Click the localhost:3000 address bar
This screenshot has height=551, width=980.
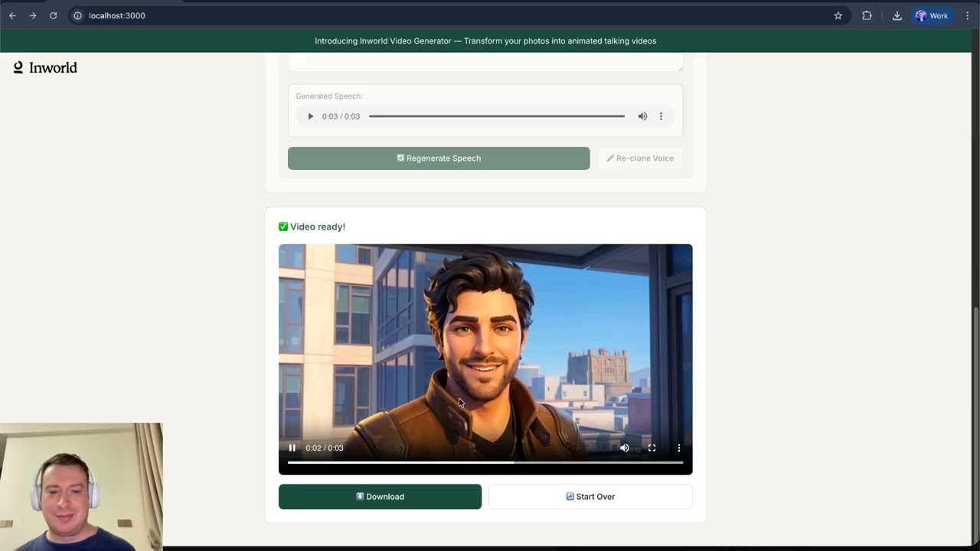tap(459, 15)
